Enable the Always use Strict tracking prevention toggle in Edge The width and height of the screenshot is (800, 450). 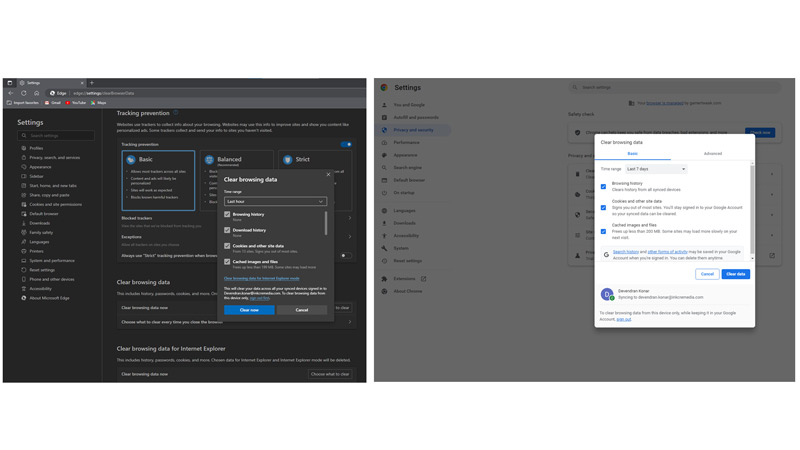tap(346, 256)
